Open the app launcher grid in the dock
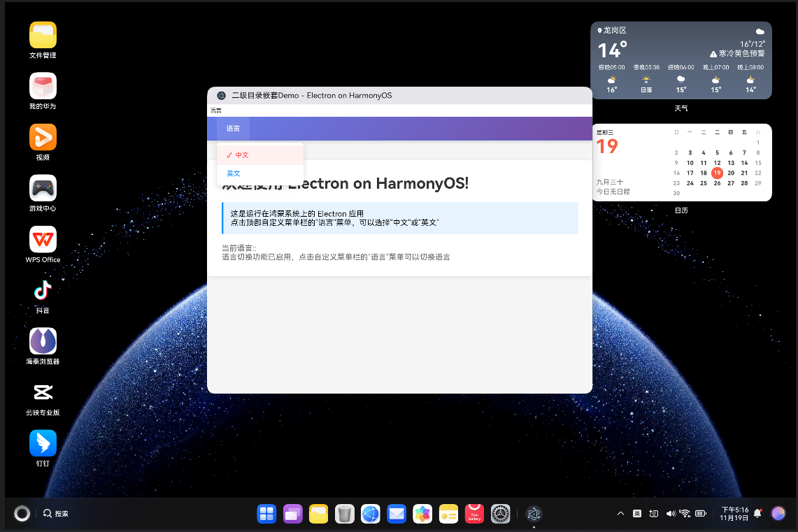 [x=266, y=514]
